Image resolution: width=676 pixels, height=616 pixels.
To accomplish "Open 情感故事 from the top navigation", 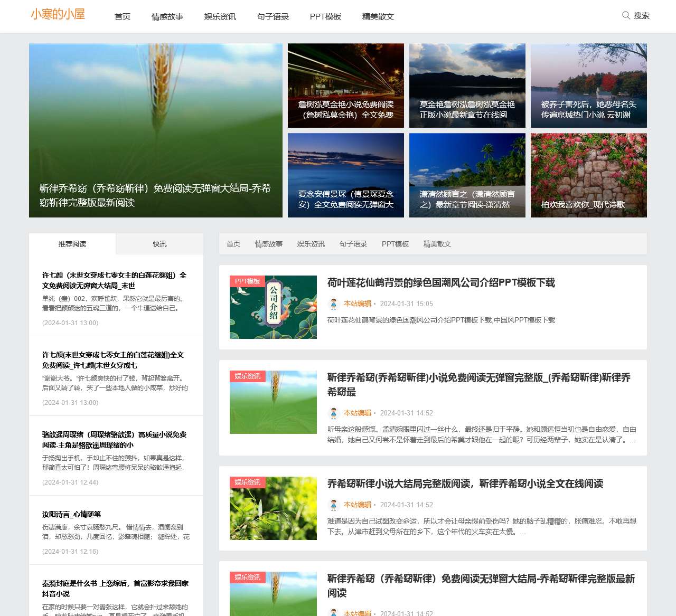I will [167, 16].
